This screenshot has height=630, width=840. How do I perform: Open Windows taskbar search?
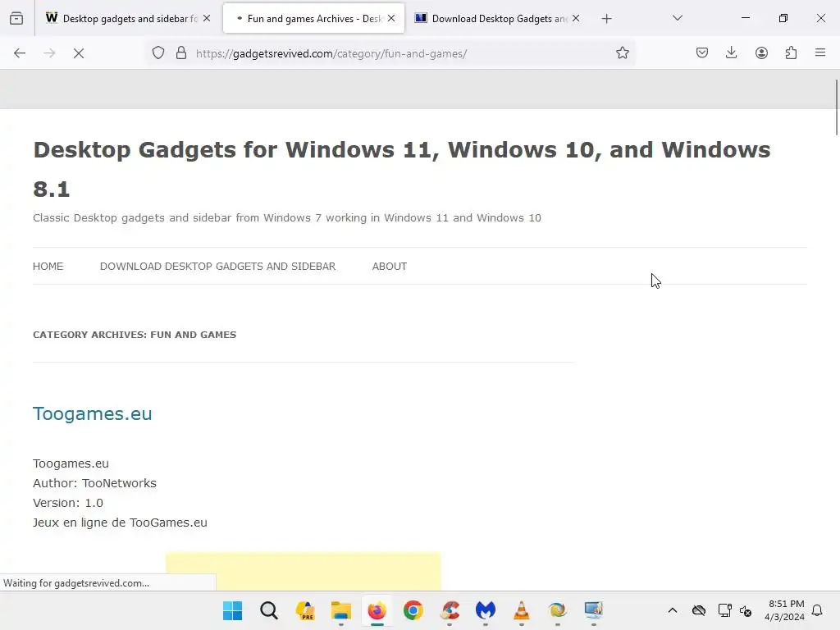tap(269, 610)
